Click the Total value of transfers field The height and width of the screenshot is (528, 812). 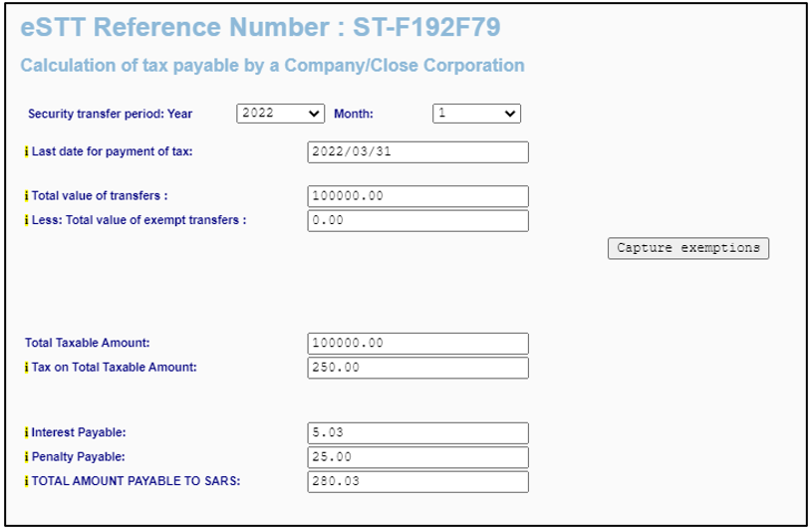pyautogui.click(x=417, y=196)
